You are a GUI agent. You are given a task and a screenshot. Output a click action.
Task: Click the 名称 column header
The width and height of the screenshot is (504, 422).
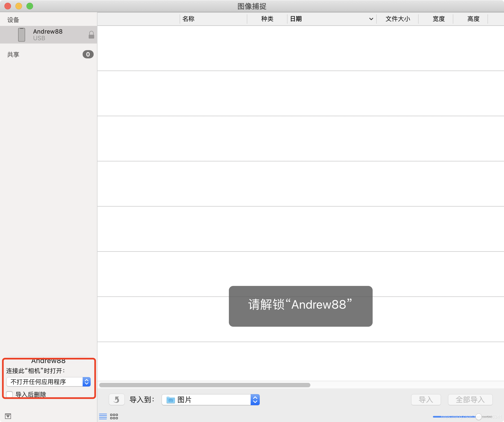pos(188,19)
